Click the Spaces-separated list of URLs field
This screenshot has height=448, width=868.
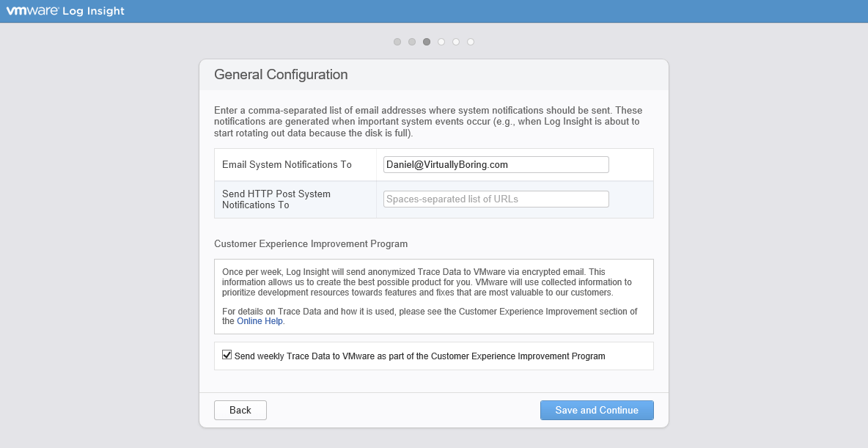point(495,199)
